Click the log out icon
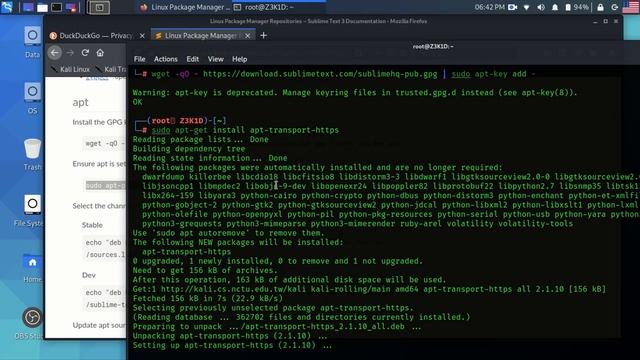Screen dimensions: 640x360 [x=615, y=7]
